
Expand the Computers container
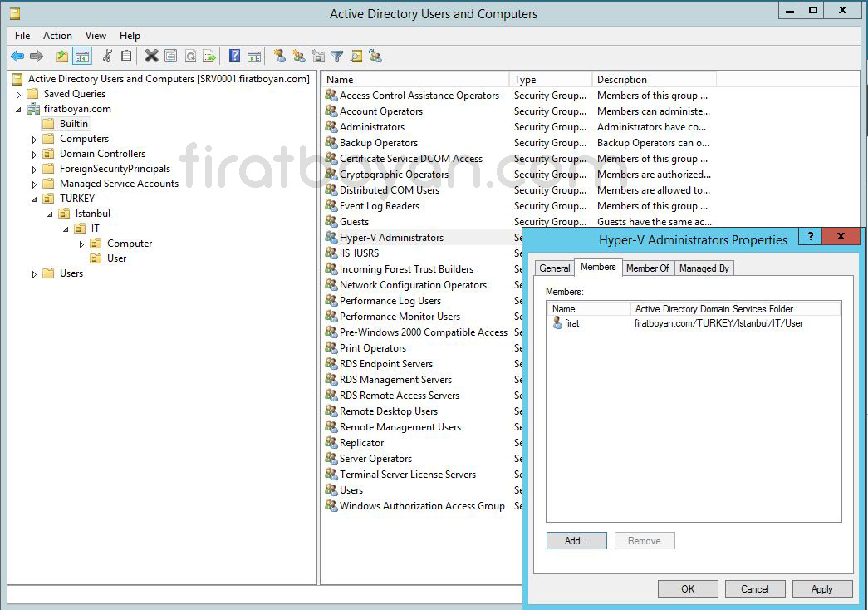pyautogui.click(x=34, y=139)
